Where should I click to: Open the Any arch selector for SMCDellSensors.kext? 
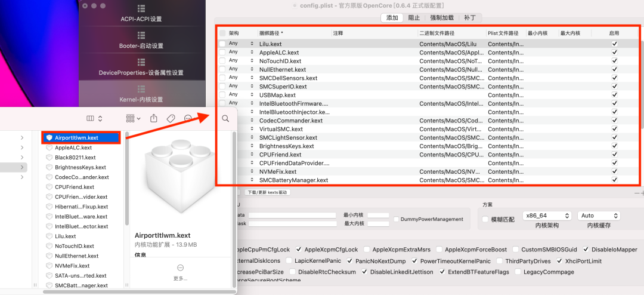coord(241,78)
